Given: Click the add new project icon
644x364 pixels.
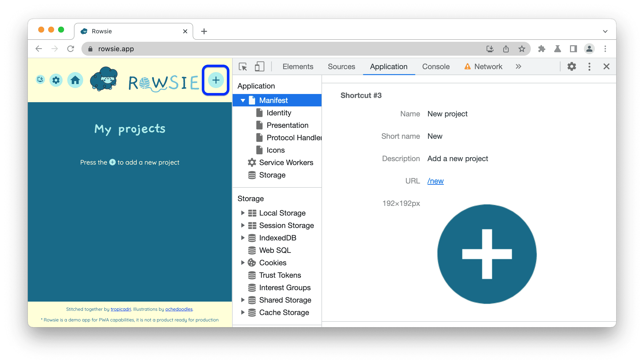Looking at the screenshot, I should [x=215, y=80].
